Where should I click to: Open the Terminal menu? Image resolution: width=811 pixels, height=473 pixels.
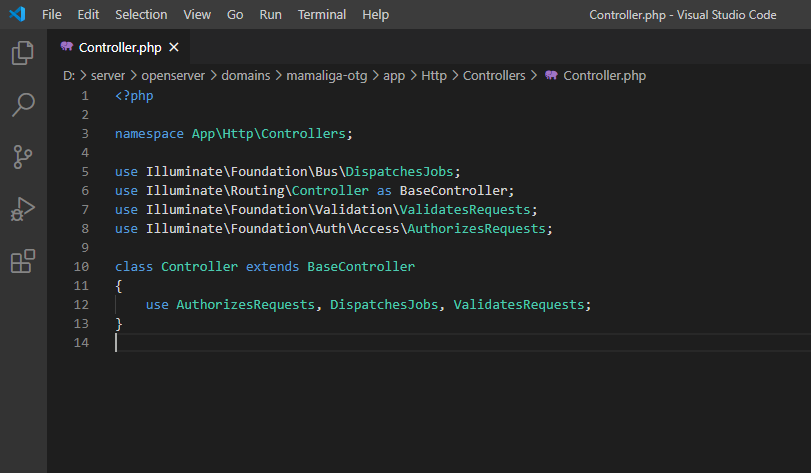pyautogui.click(x=322, y=15)
